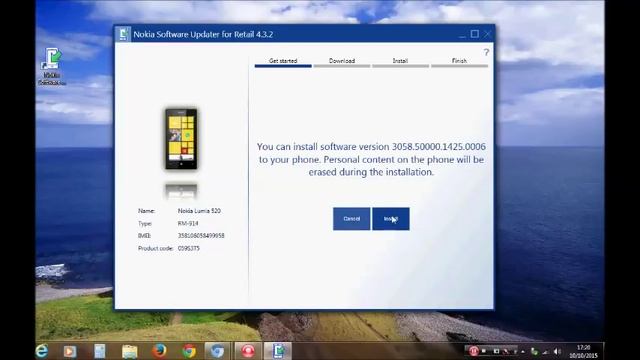Select the Install step tab
640x360 pixels.
click(x=400, y=62)
